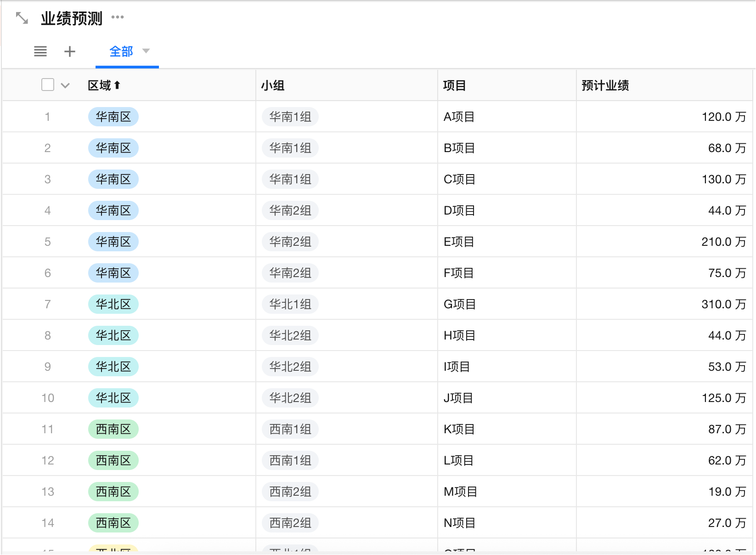
Task: Select the G项目 cell
Action: coord(459,304)
